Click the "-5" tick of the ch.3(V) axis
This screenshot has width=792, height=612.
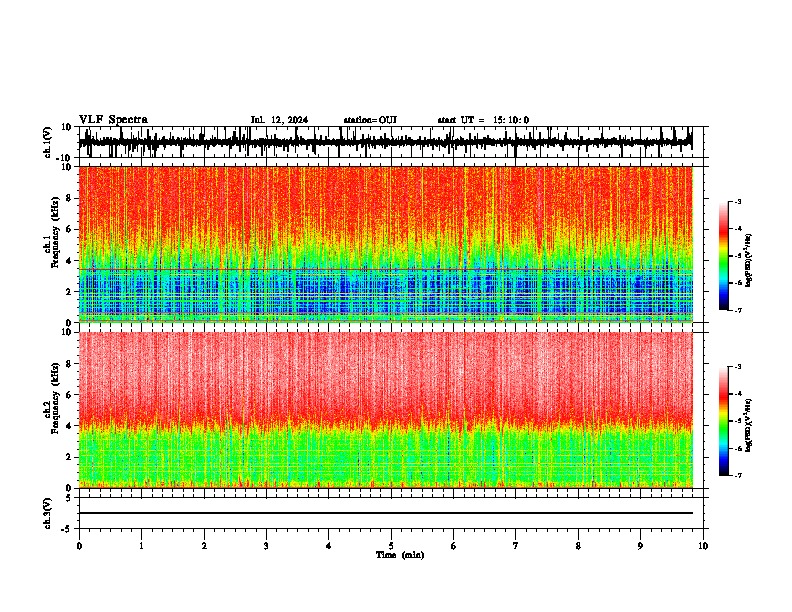pyautogui.click(x=67, y=529)
